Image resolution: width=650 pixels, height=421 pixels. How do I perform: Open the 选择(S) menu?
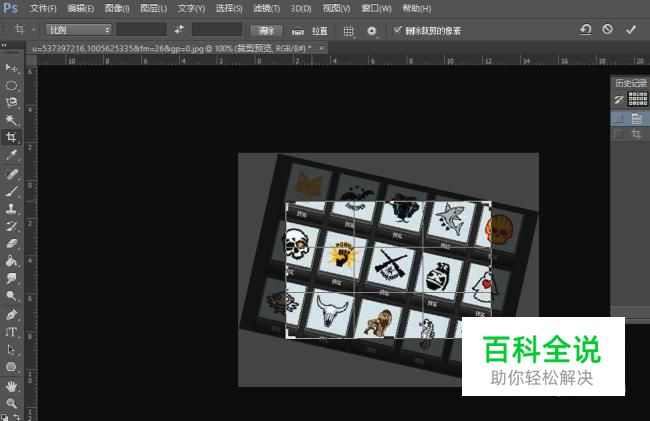click(x=229, y=9)
